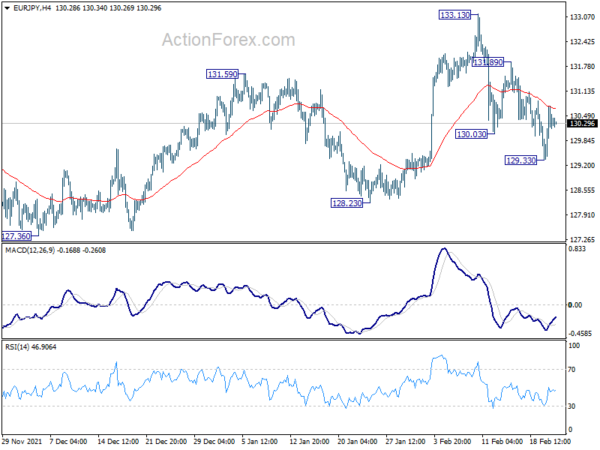
Task: Select the 130.030 low price label
Action: click(x=471, y=134)
